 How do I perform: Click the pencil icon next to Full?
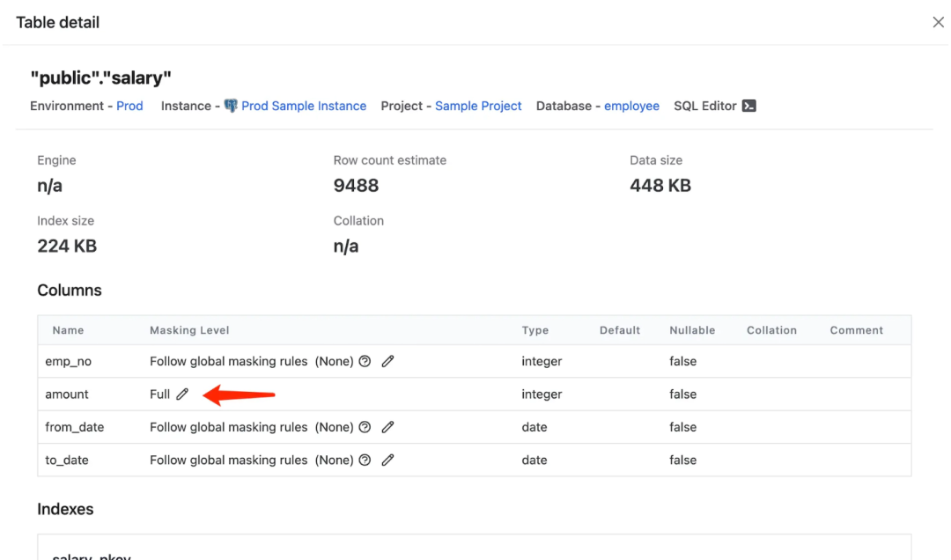182,394
